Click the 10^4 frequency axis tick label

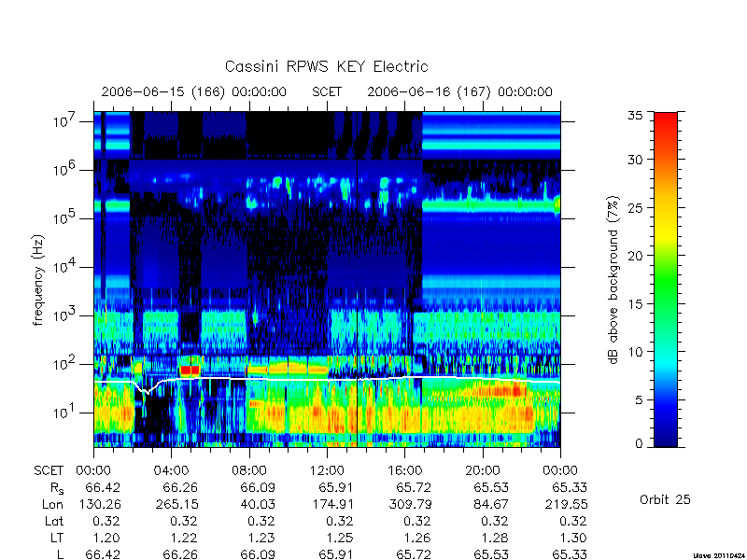click(65, 267)
